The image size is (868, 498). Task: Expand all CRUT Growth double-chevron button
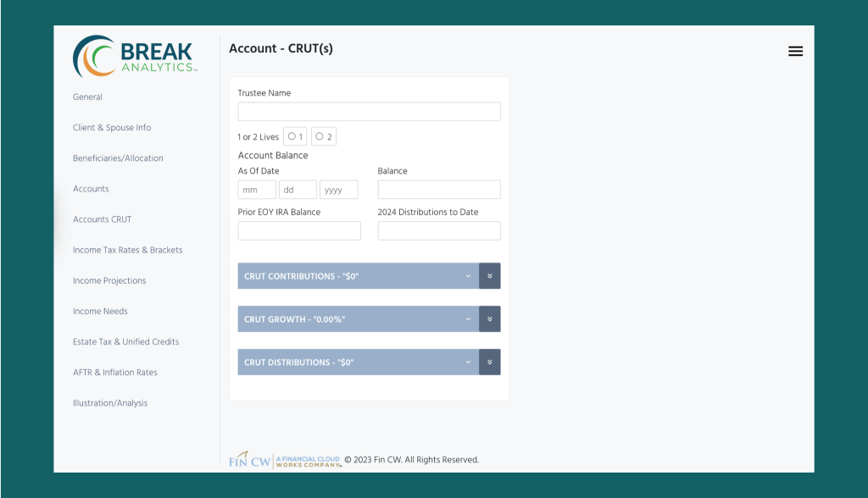point(490,318)
